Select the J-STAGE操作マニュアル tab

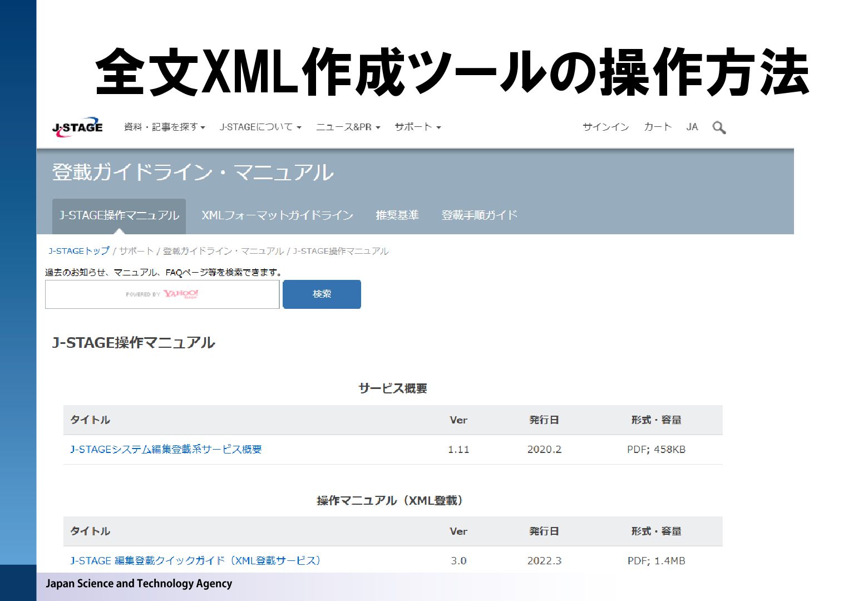(x=119, y=216)
